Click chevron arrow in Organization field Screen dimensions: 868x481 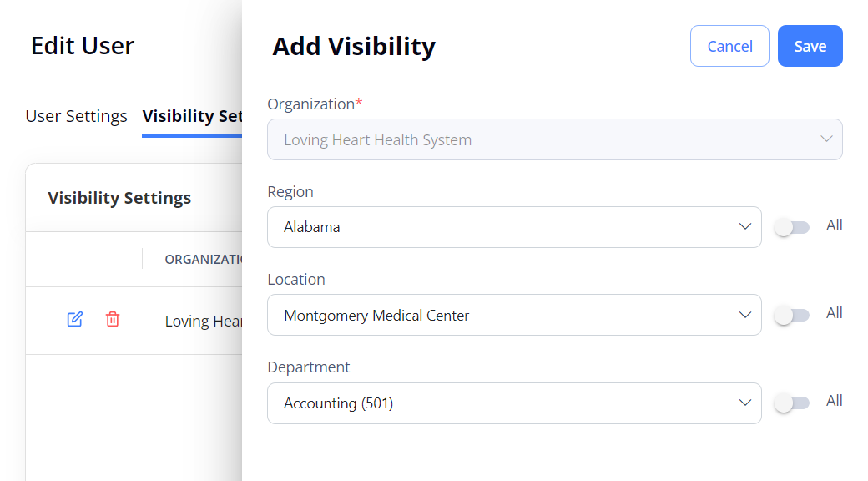tap(826, 139)
